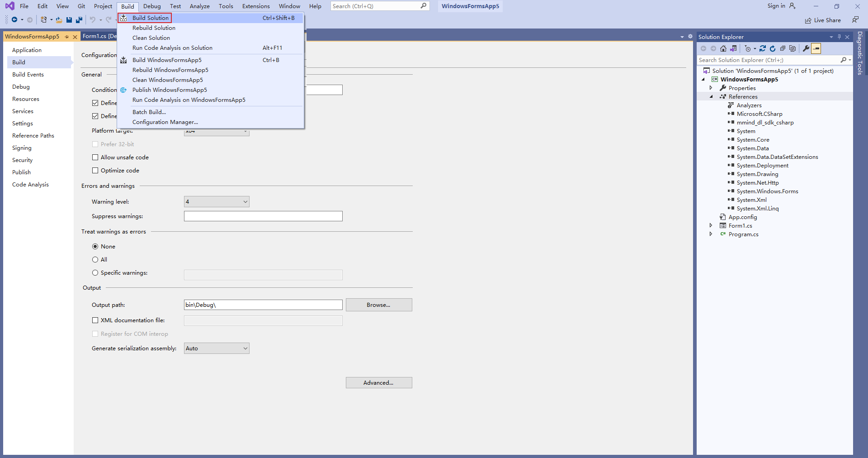Click the magnifier in the Ctrl+Q search box
This screenshot has height=458, width=868.
423,6
